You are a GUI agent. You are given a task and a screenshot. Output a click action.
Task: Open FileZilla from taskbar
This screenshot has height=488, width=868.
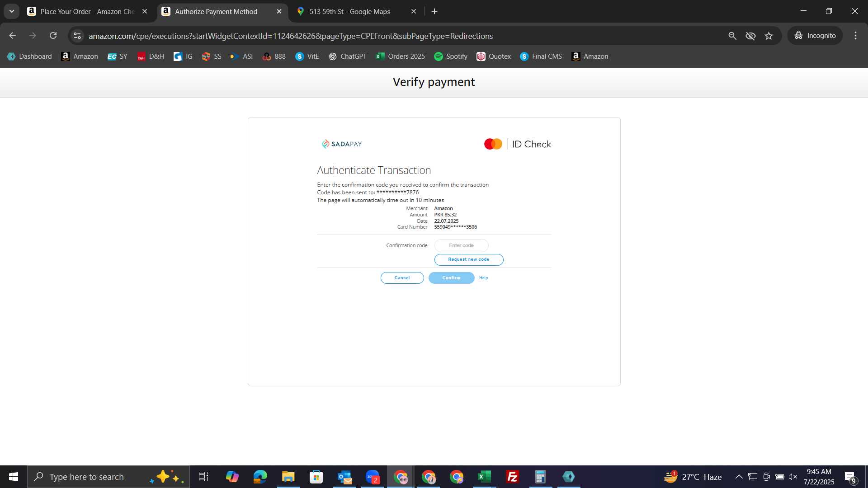pos(513,477)
